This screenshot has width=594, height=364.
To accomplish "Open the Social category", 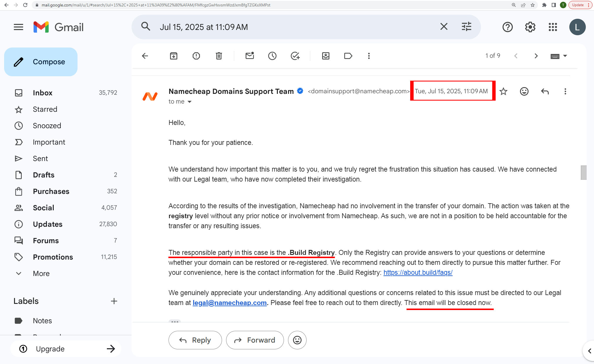I will tap(66, 208).
